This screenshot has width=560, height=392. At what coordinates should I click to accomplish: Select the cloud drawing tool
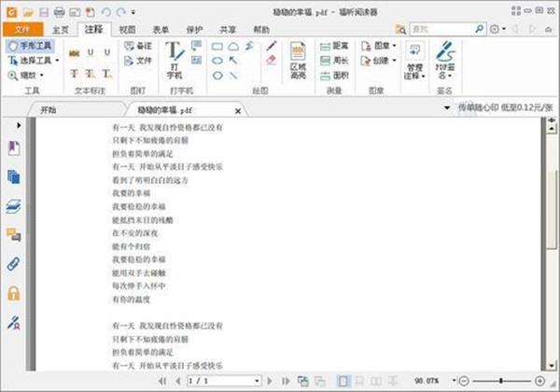pos(233,47)
